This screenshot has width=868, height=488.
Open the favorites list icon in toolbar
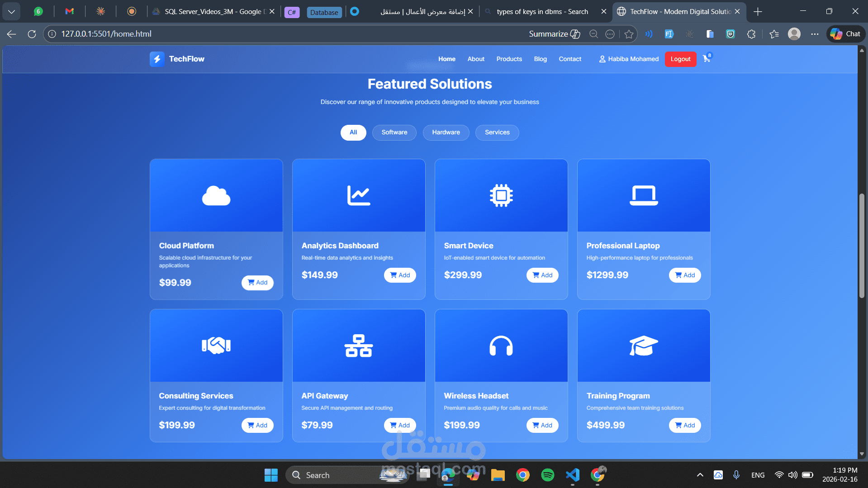pyautogui.click(x=774, y=34)
